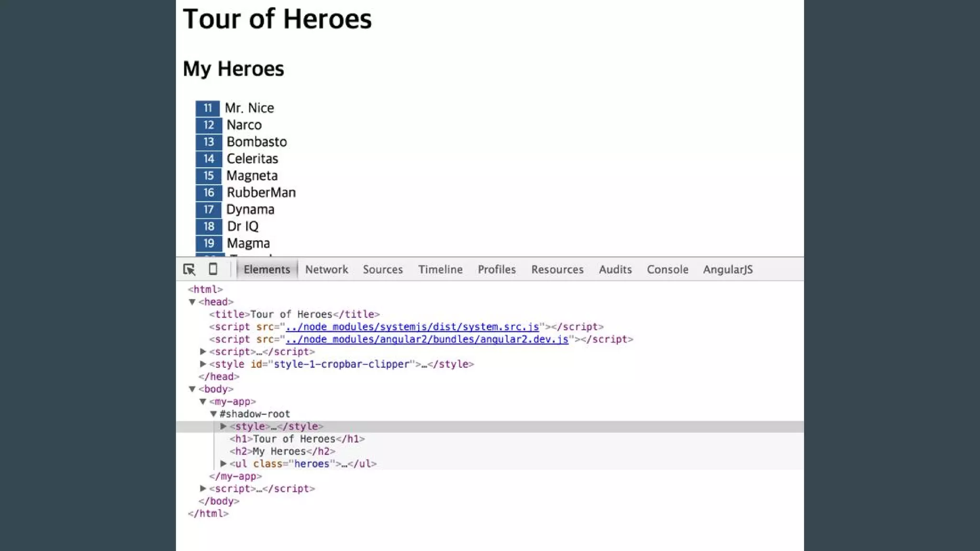
Task: Switch to the Sources tab
Action: 382,269
